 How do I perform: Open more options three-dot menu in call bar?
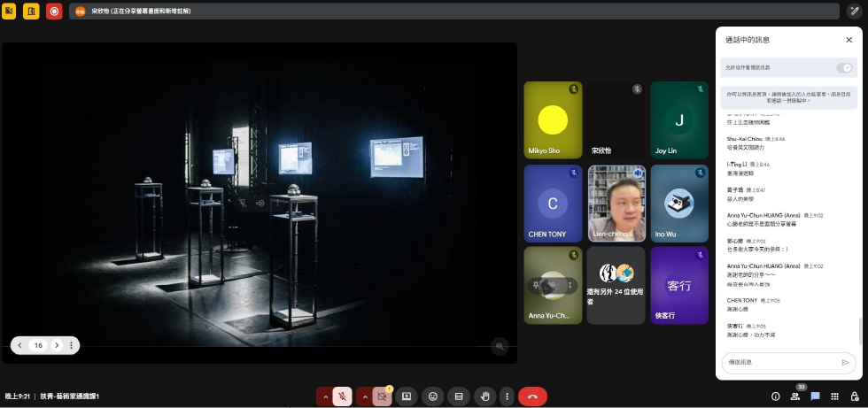(506, 396)
